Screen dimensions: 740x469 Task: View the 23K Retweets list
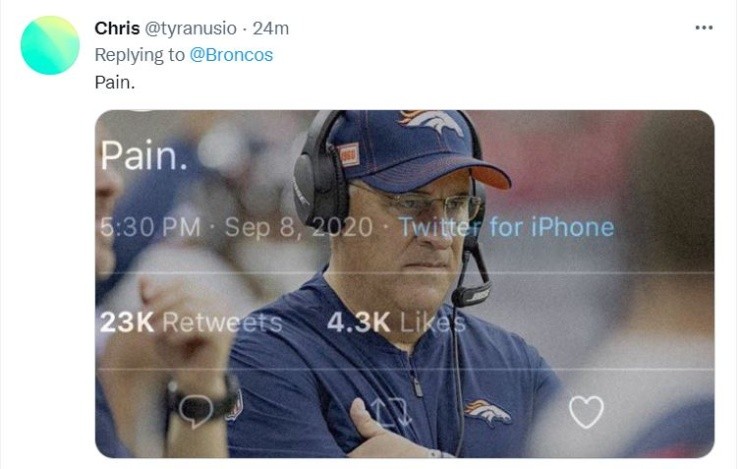pyautogui.click(x=190, y=322)
